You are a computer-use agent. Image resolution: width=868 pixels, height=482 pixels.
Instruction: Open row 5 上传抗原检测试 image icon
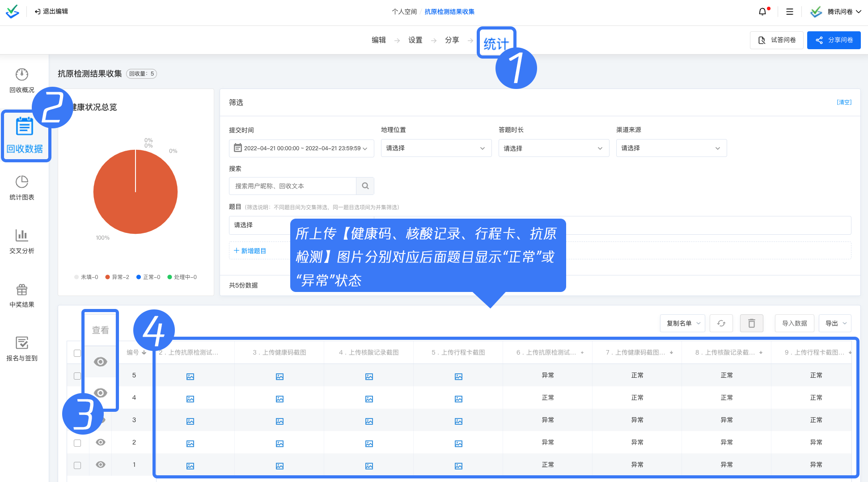(190, 376)
